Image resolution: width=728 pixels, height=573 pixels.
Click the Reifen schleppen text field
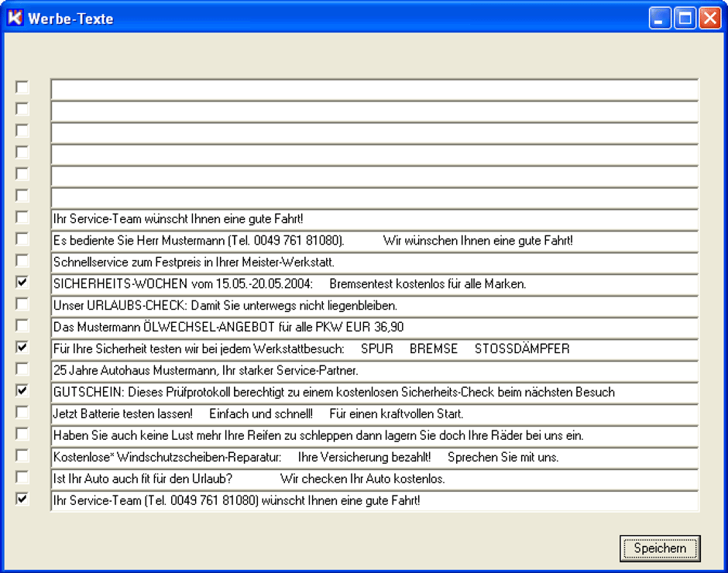(374, 436)
